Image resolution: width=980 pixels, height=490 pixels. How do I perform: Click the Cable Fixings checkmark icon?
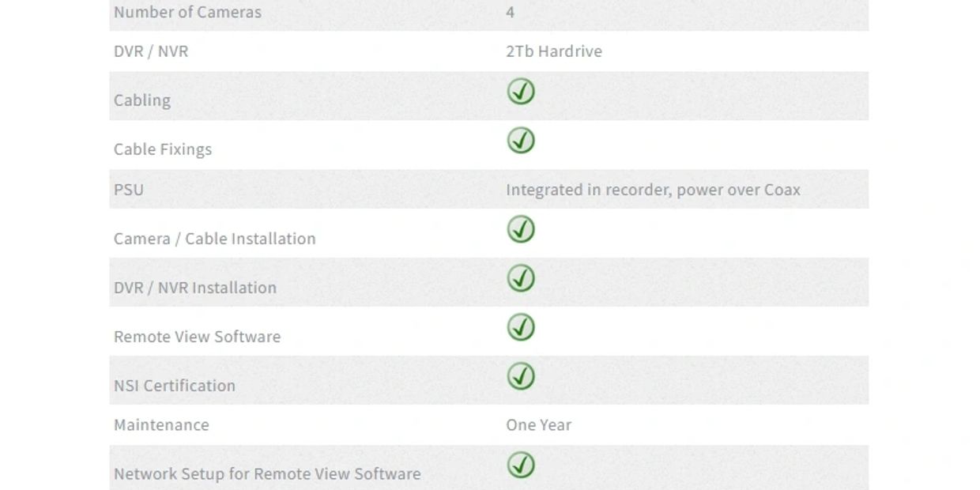coord(521,141)
